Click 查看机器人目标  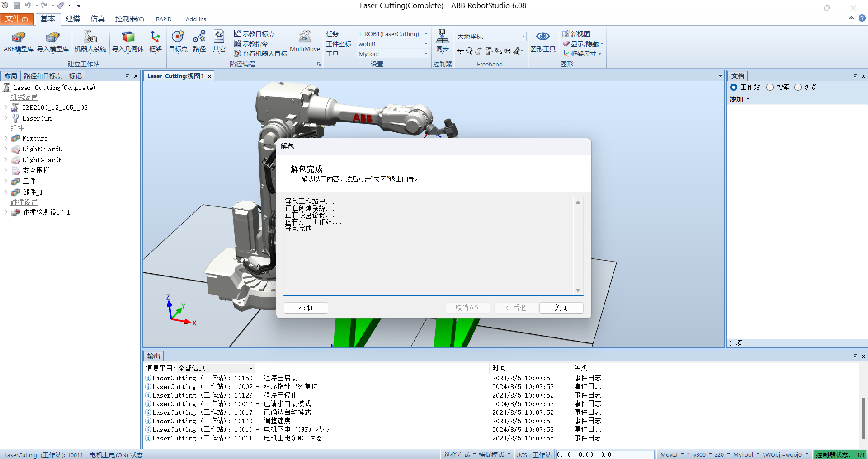point(260,54)
